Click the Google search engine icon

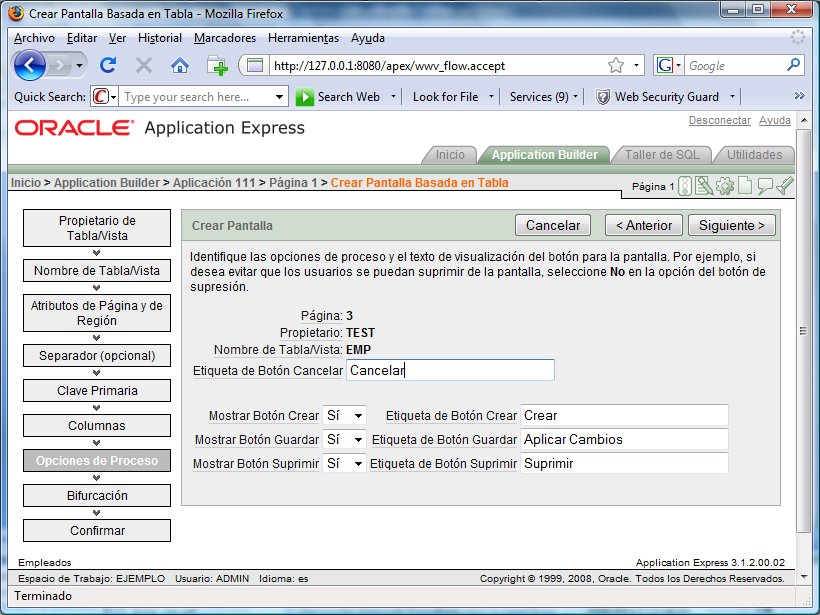point(665,65)
